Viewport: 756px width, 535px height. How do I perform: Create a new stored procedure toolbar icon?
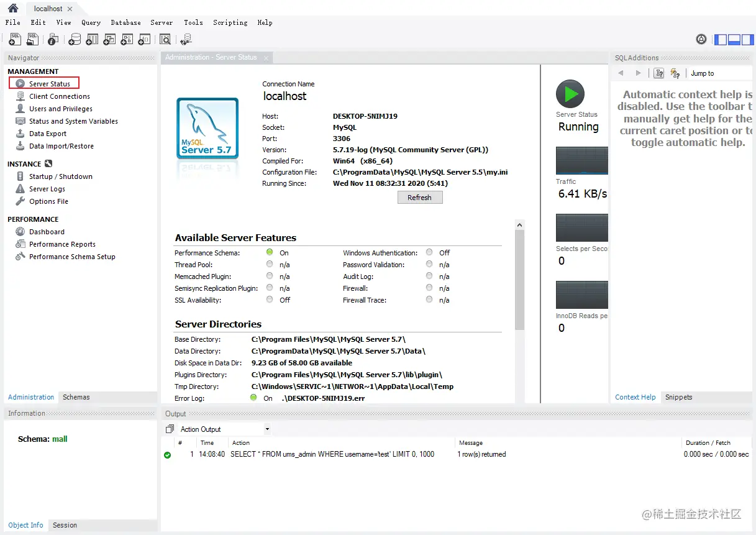tap(127, 39)
